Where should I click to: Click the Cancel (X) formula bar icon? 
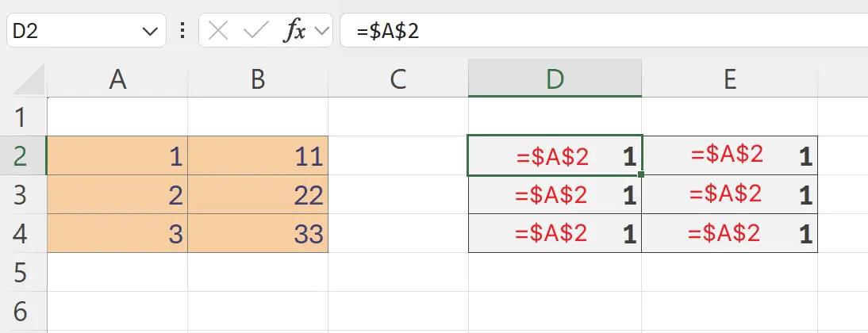pyautogui.click(x=217, y=32)
